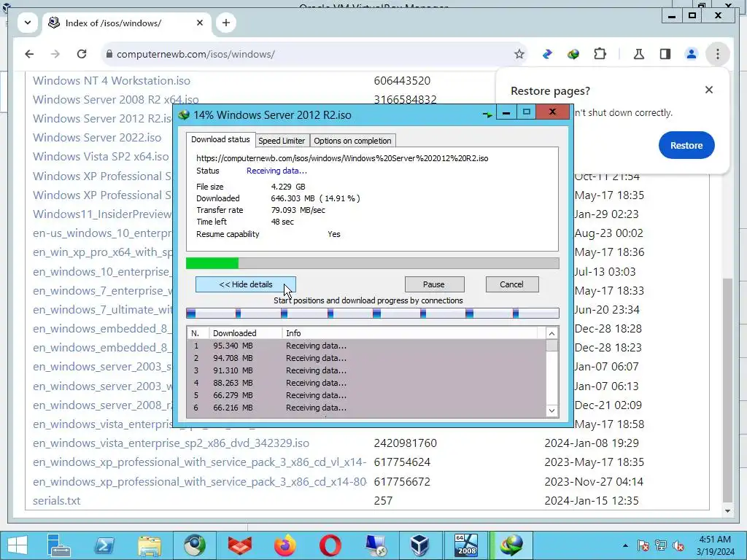
Task: Switch to Chromium browser in taskbar
Action: coord(194,545)
